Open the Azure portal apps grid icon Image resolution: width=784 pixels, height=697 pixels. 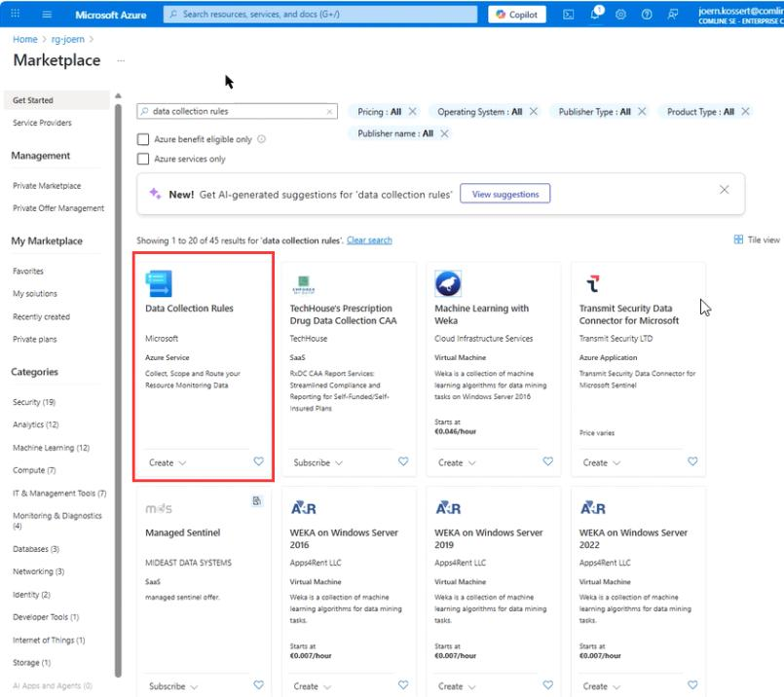click(x=16, y=14)
